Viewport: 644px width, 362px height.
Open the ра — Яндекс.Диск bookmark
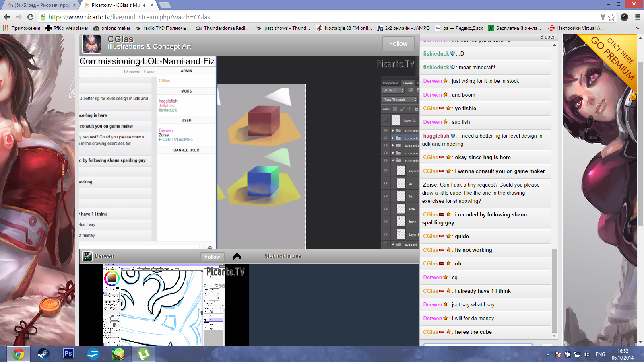pos(459,28)
